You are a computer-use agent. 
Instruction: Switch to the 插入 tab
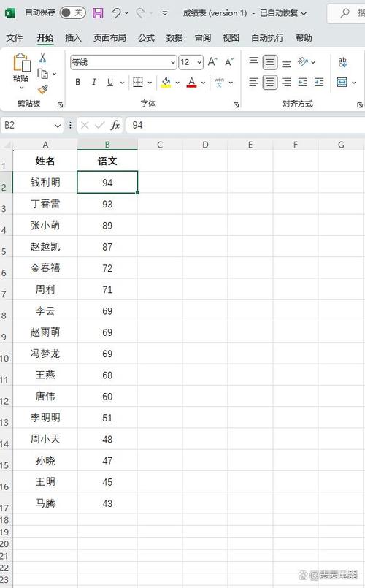point(73,38)
